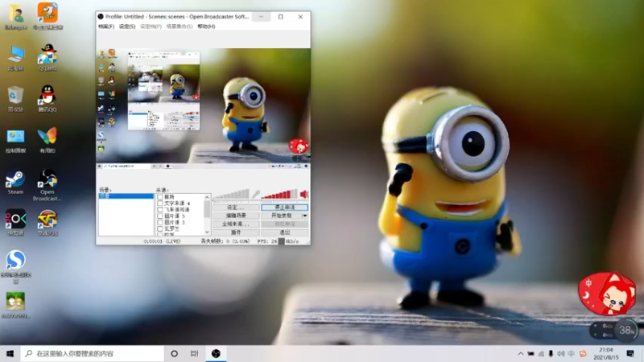The image size is (644, 362).
Task: Open the 设定(S) menu in OBS
Action: pos(127,27)
